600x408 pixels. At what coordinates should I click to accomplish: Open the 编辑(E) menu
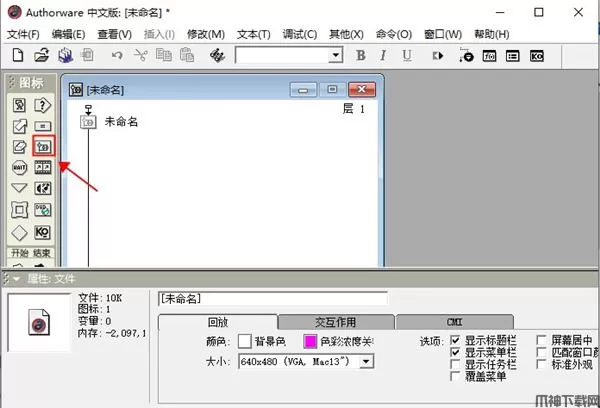coord(68,34)
